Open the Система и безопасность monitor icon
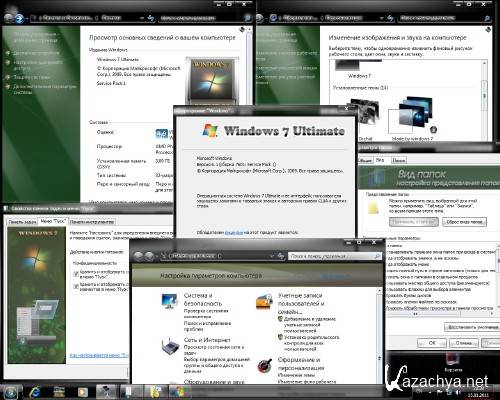Viewport: 500px width, 400px height. pos(170,301)
